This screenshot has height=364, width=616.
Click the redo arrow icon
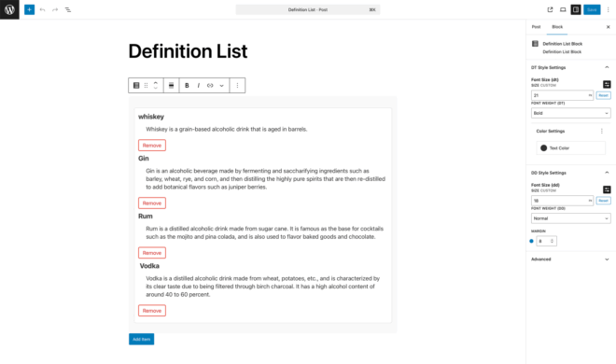tap(55, 9)
